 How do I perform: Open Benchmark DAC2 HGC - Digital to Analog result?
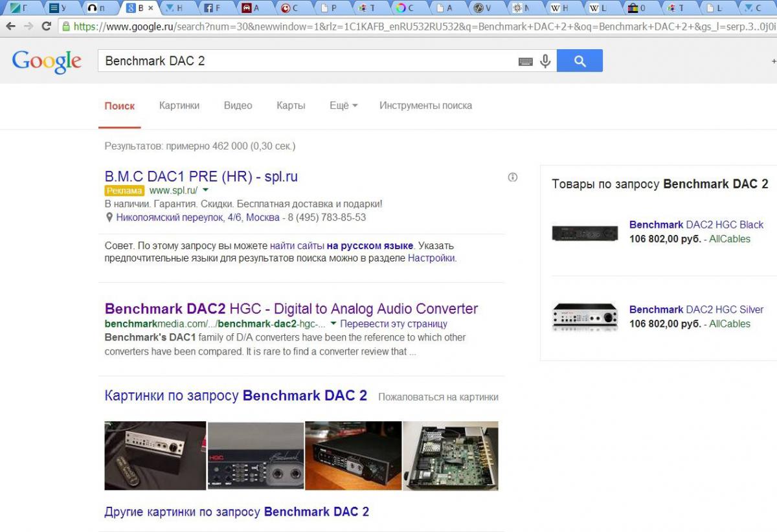point(291,309)
